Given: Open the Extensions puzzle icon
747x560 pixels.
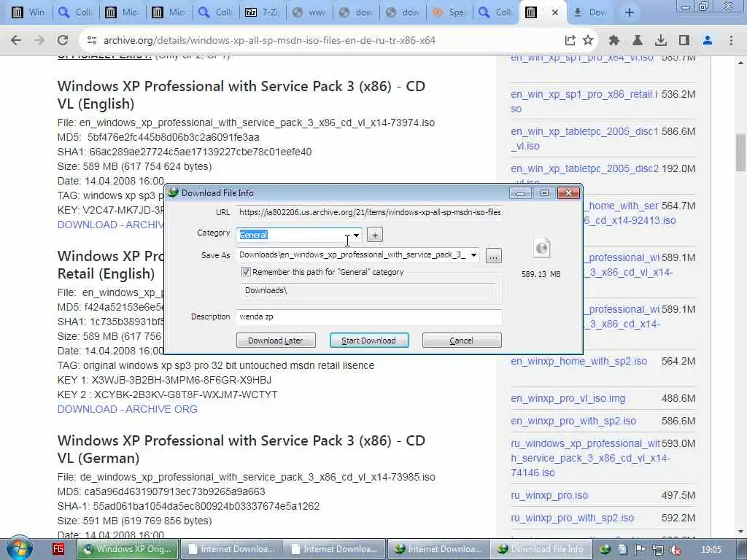Looking at the screenshot, I should 614,41.
